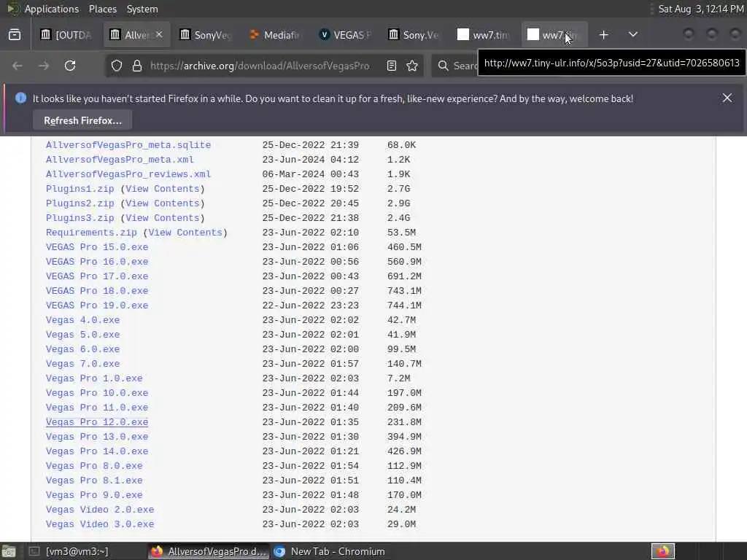747x560 pixels.
Task: Reload the page with the refresh icon
Action: tap(70, 66)
